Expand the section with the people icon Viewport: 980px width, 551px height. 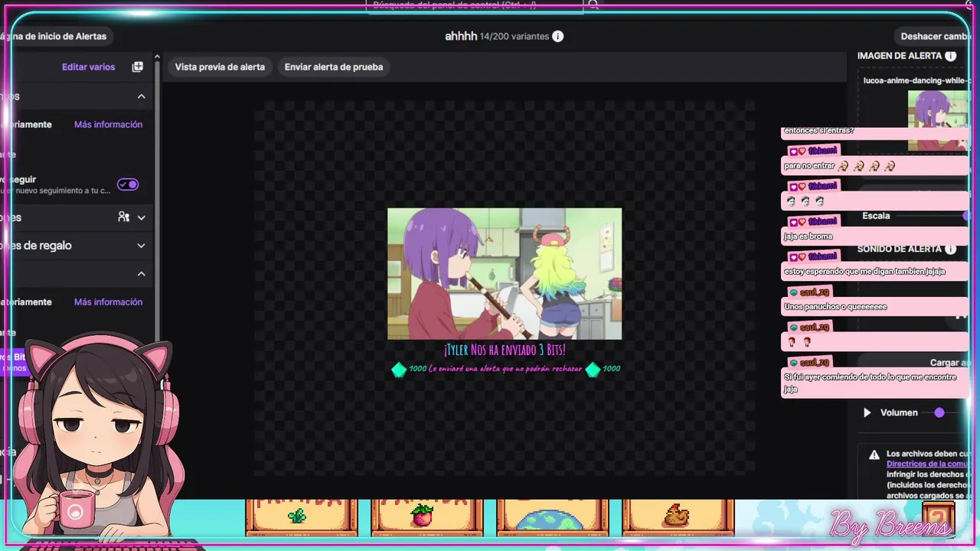click(x=142, y=217)
